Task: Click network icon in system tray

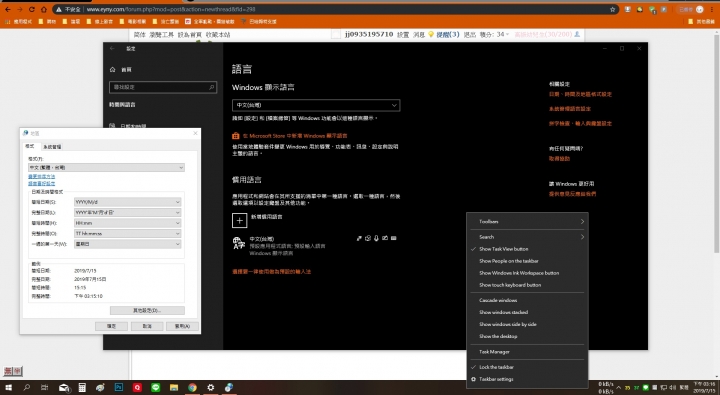Action: pyautogui.click(x=664, y=388)
